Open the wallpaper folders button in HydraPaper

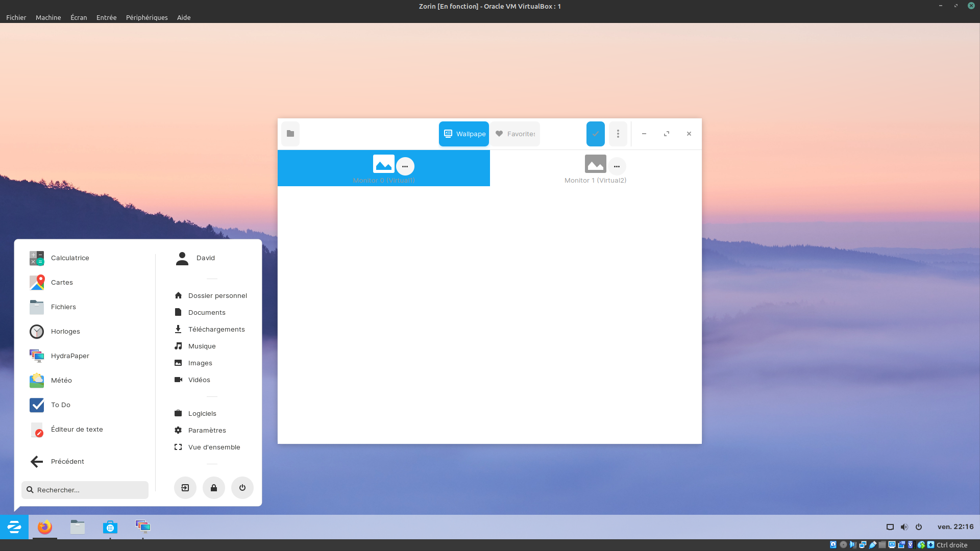(x=290, y=134)
